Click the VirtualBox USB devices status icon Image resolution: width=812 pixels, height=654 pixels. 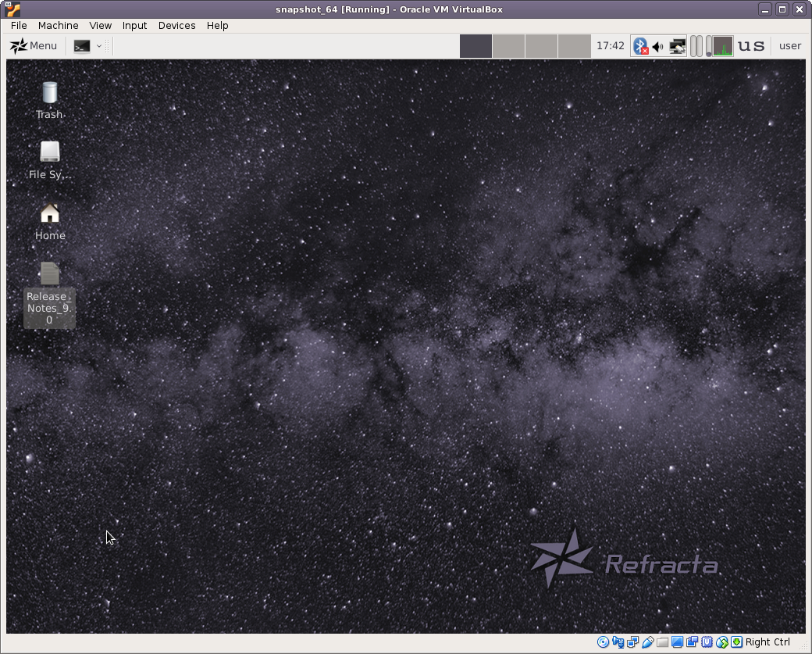[647, 642]
